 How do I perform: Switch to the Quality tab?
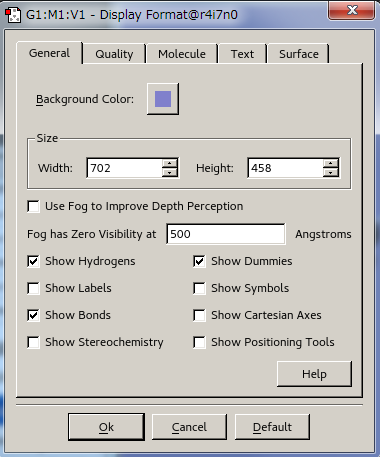coord(114,54)
